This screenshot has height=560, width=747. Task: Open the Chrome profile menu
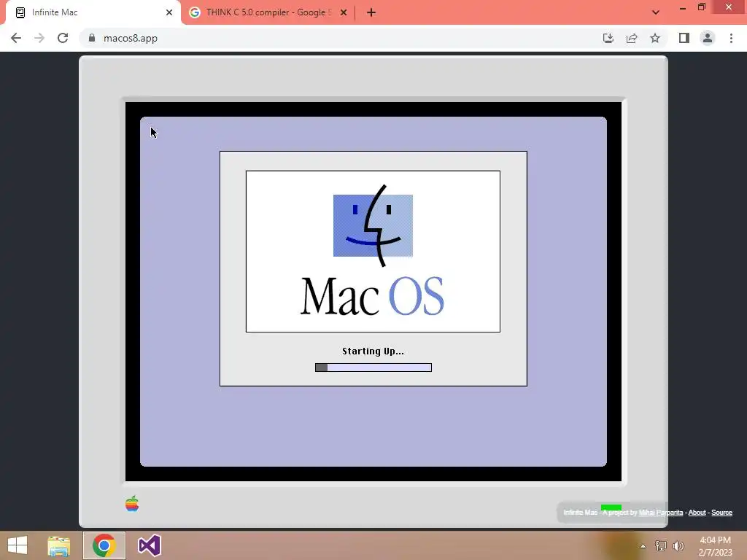pyautogui.click(x=708, y=38)
